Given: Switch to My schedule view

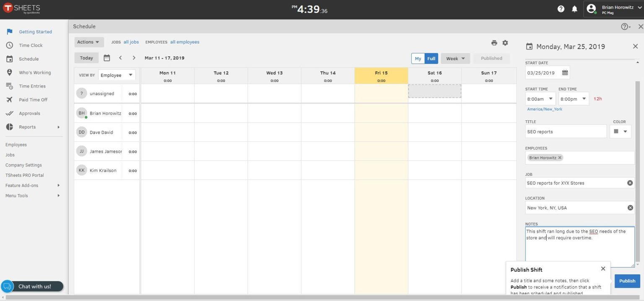Looking at the screenshot, I should tap(418, 58).
